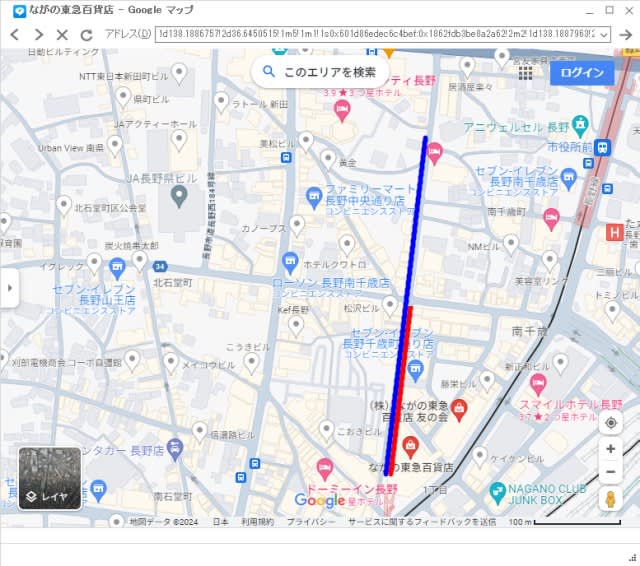640x566 pixels.
Task: Go back using the browser back arrow
Action: click(x=15, y=35)
